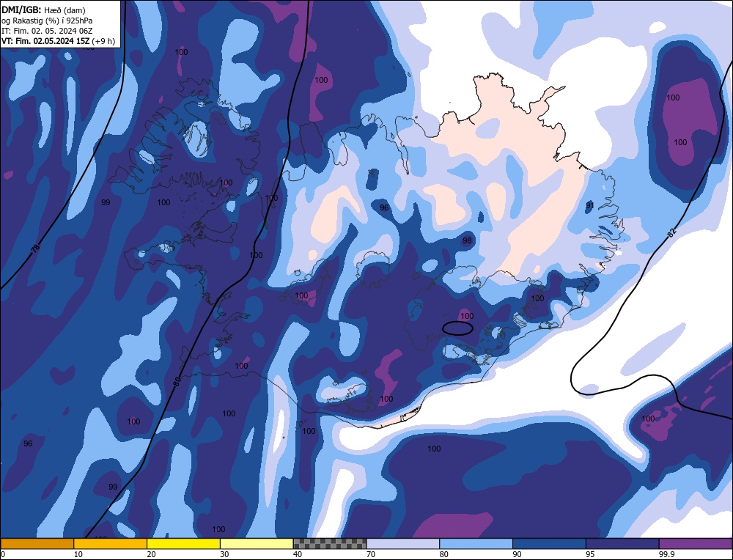Click the lavender 70–80 legend swatch
The height and width of the screenshot is (560, 733).
403,543
